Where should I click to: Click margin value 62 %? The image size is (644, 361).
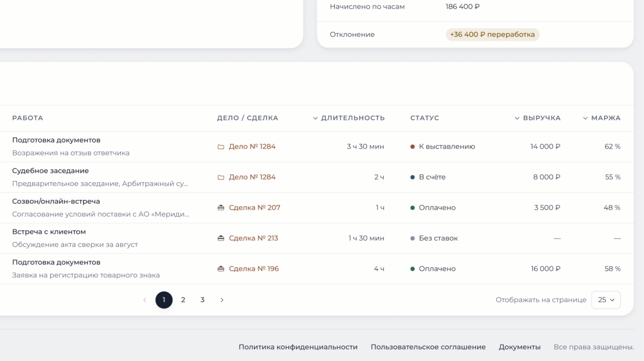pos(612,147)
